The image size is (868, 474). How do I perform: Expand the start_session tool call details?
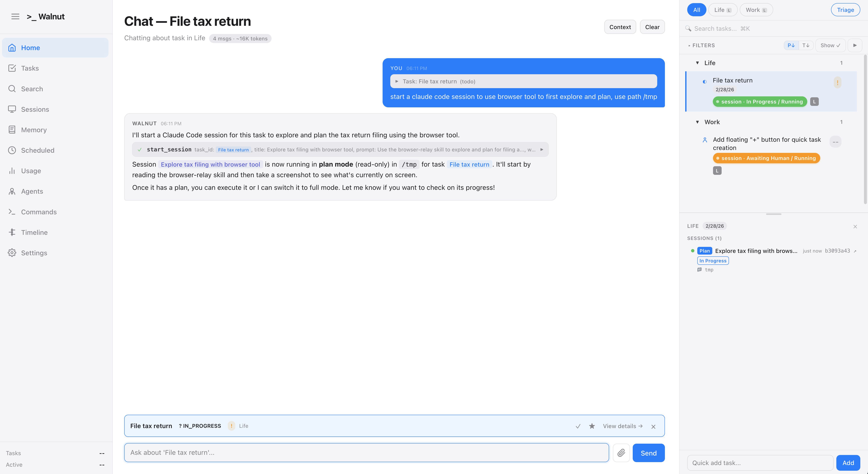pyautogui.click(x=542, y=149)
